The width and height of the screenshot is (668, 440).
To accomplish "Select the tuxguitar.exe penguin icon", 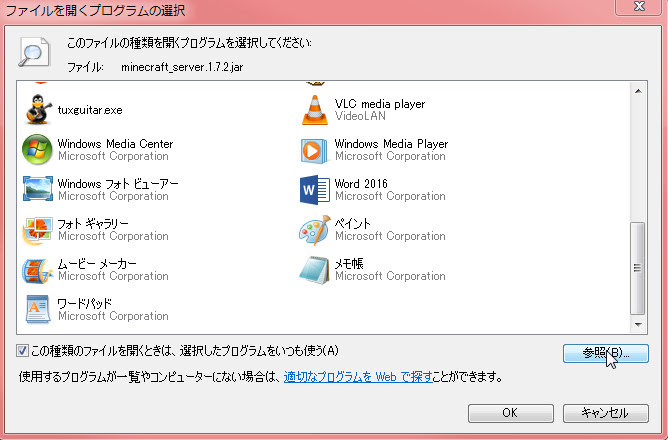I will (x=38, y=109).
